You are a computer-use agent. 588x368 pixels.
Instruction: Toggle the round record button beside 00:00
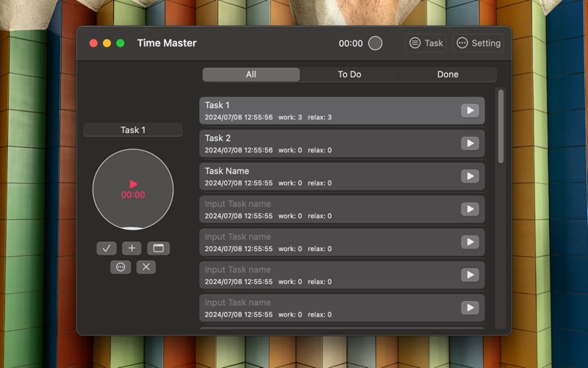[375, 43]
